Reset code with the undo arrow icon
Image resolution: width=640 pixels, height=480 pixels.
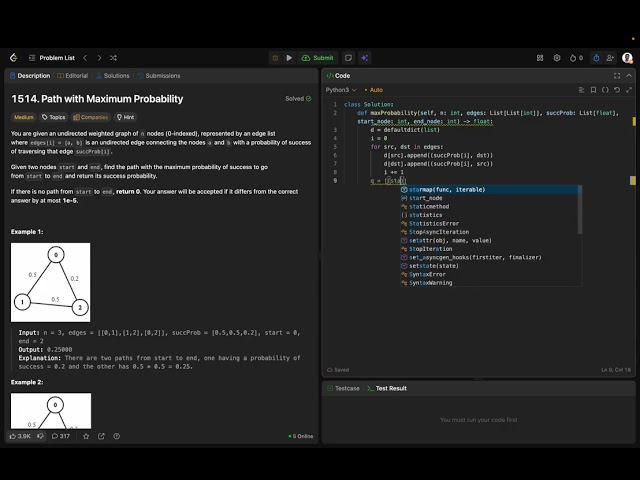point(617,90)
